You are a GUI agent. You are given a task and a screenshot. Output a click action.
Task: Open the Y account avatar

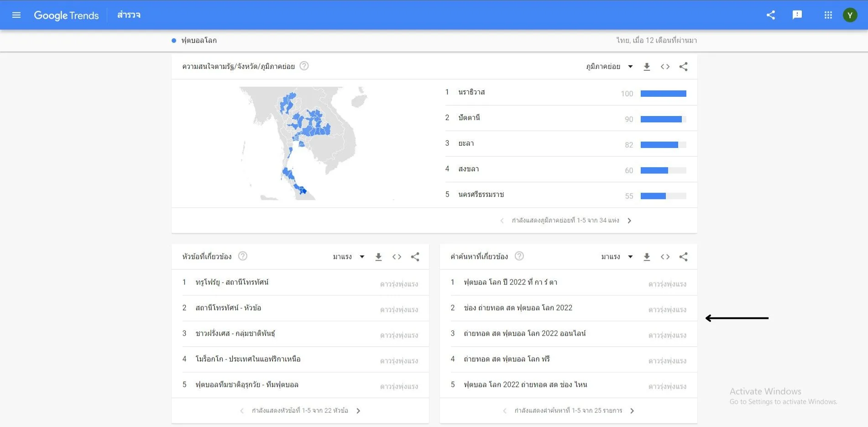click(850, 15)
